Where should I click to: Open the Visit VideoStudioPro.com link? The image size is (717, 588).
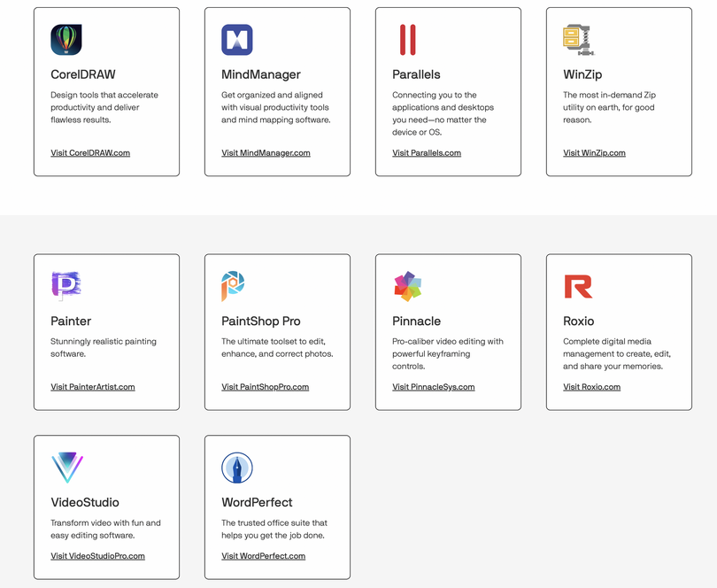point(98,556)
